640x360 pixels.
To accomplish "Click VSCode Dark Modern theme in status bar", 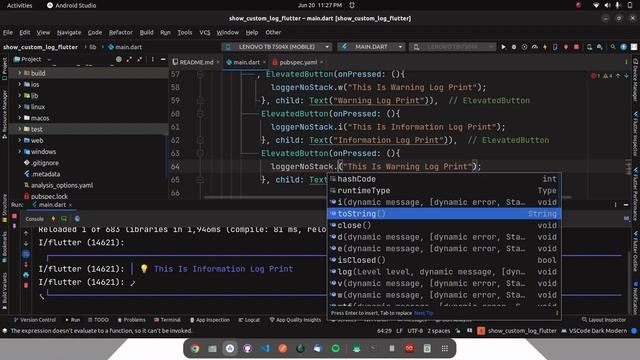I will coord(595,331).
